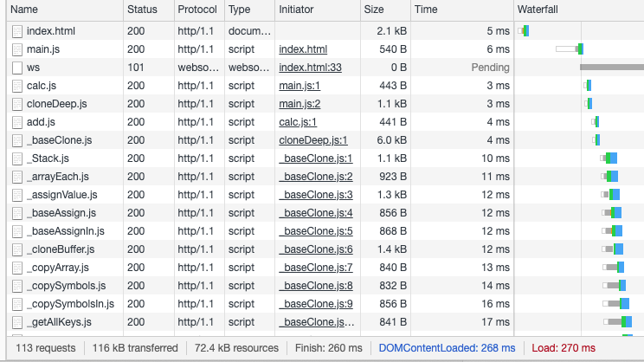
Task: Open the main.js:1 initiator link
Action: point(299,86)
